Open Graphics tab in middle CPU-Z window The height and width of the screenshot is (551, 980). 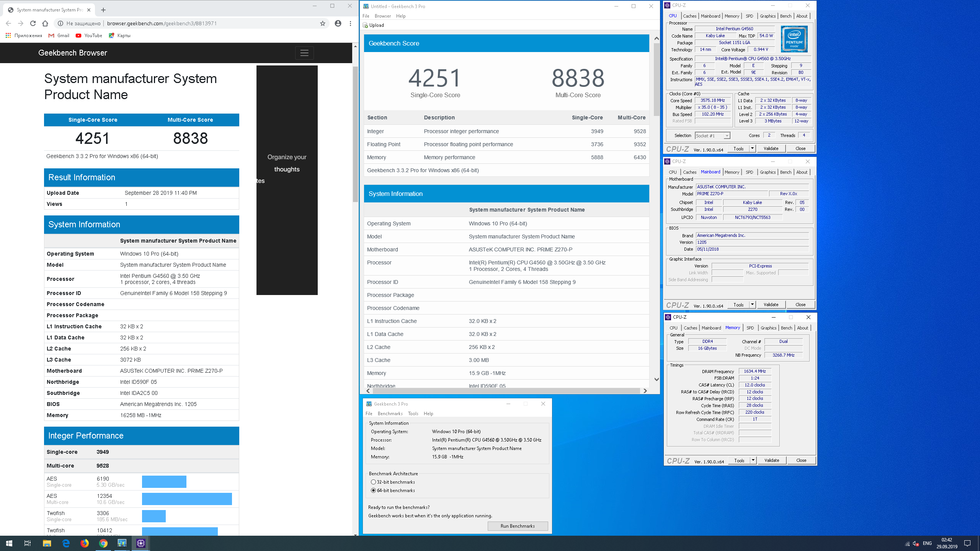coord(768,172)
